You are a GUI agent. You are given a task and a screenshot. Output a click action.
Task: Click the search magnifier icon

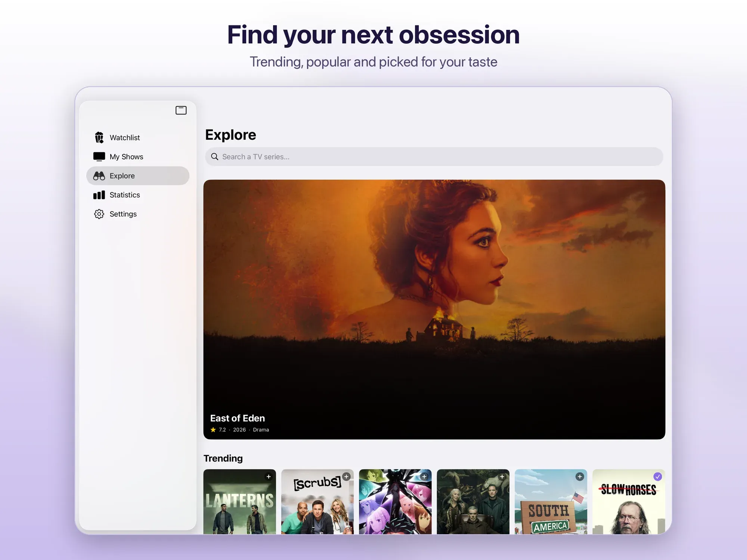pos(215,157)
